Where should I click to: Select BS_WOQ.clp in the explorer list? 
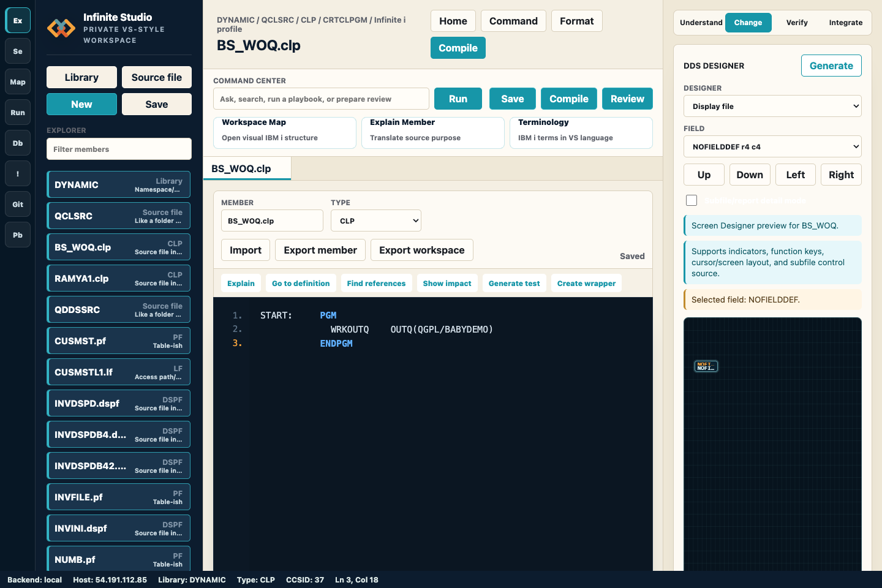[x=119, y=247]
